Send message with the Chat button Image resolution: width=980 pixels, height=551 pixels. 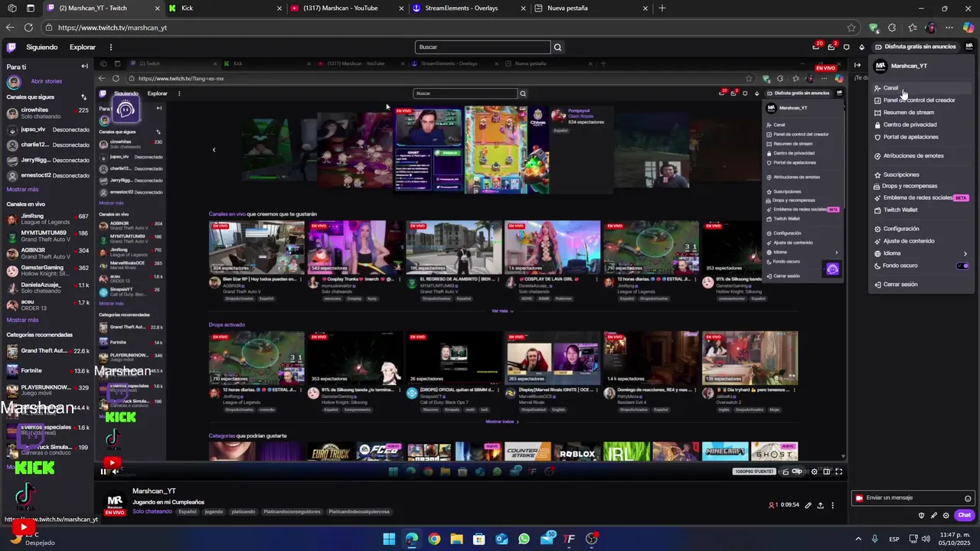click(x=964, y=515)
